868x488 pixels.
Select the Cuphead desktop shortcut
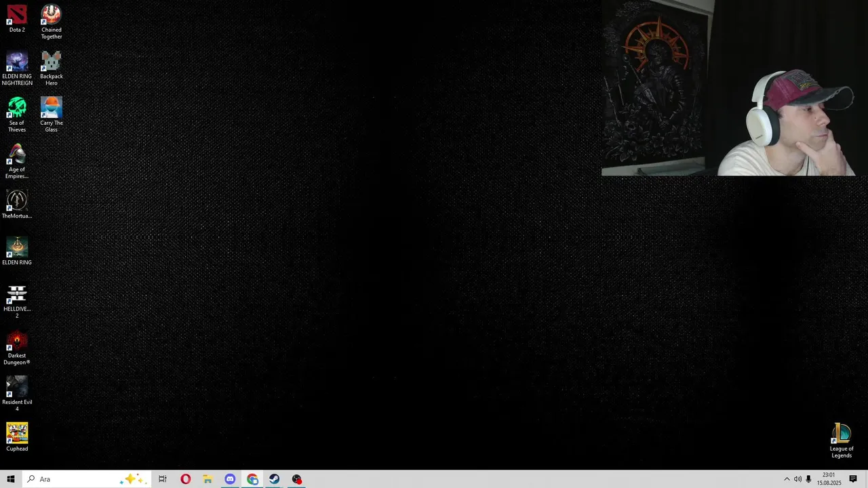[x=17, y=438]
